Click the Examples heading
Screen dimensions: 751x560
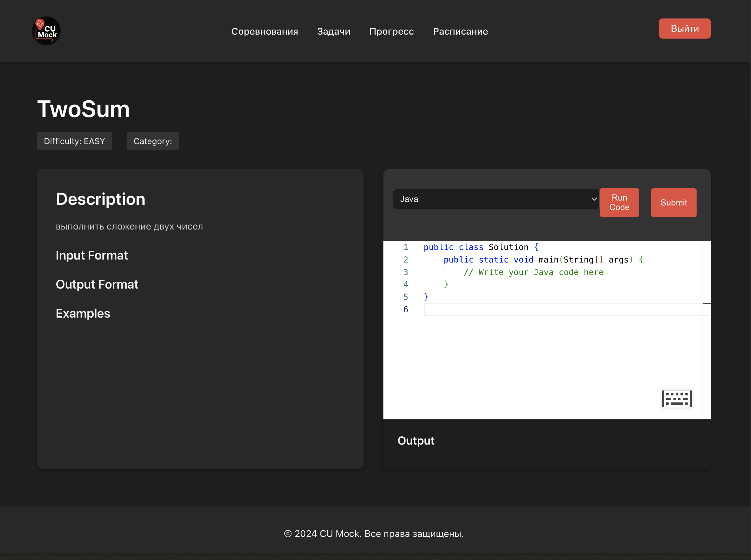coord(83,313)
